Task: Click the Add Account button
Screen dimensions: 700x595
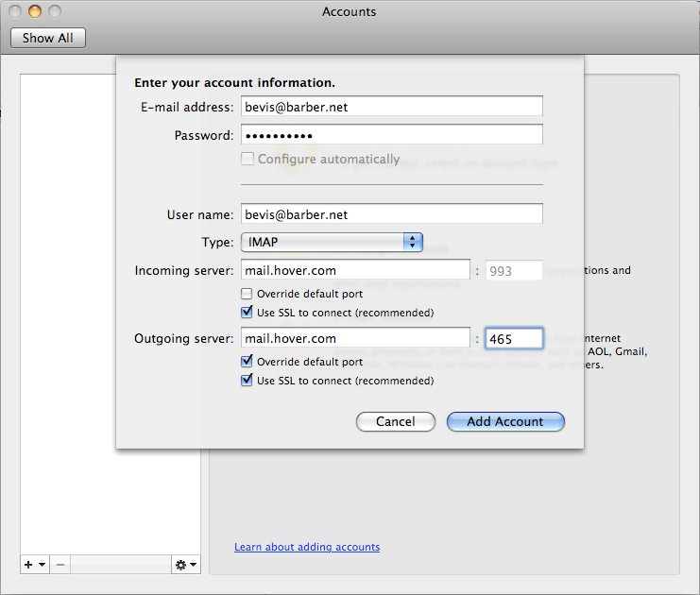Action: (505, 421)
